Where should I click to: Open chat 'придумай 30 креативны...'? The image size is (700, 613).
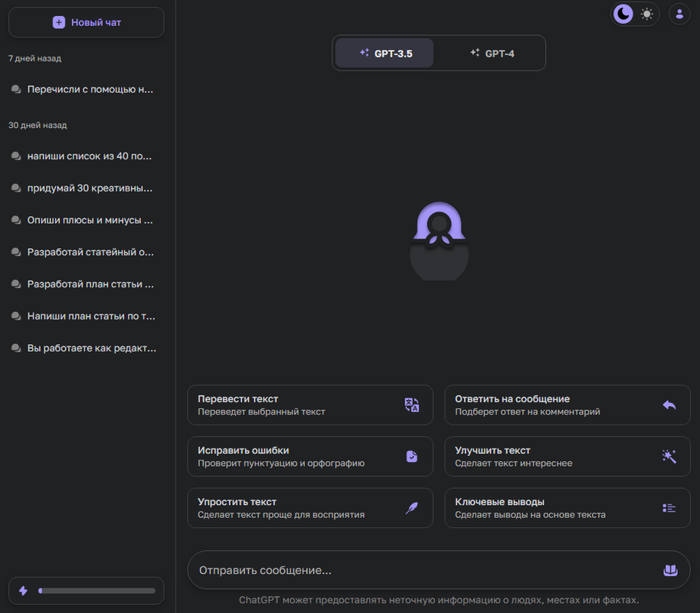click(87, 188)
